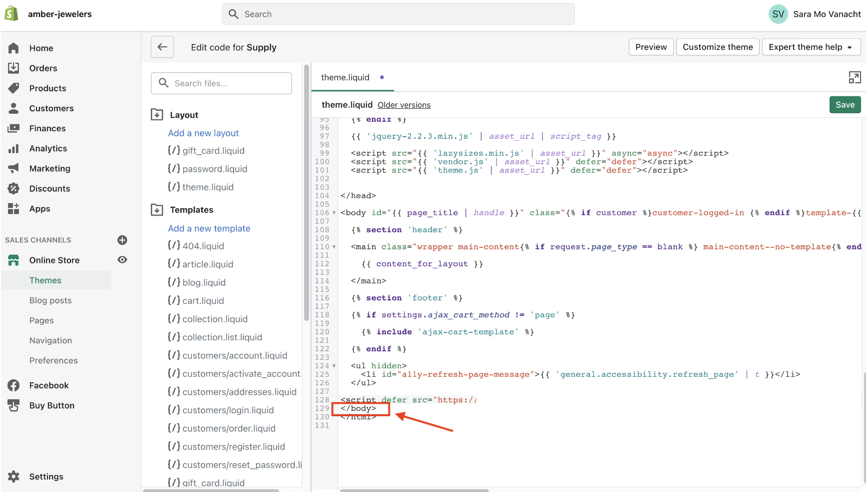Open gift_card.liquid under Layout
This screenshot has height=492, width=868.
(x=206, y=151)
